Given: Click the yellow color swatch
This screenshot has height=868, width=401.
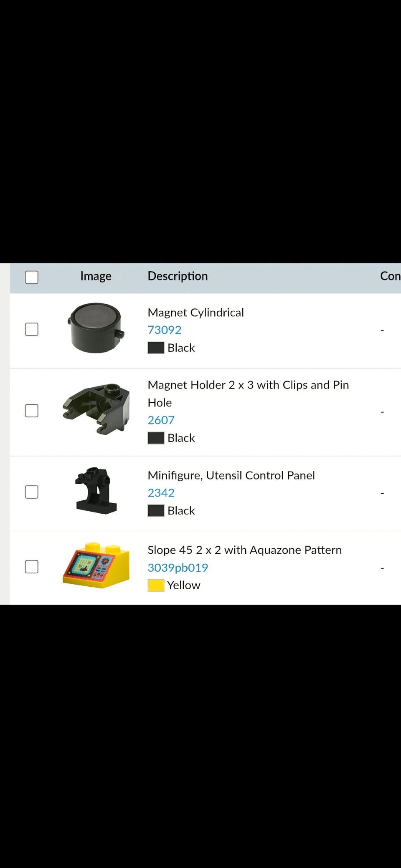Looking at the screenshot, I should click(156, 585).
